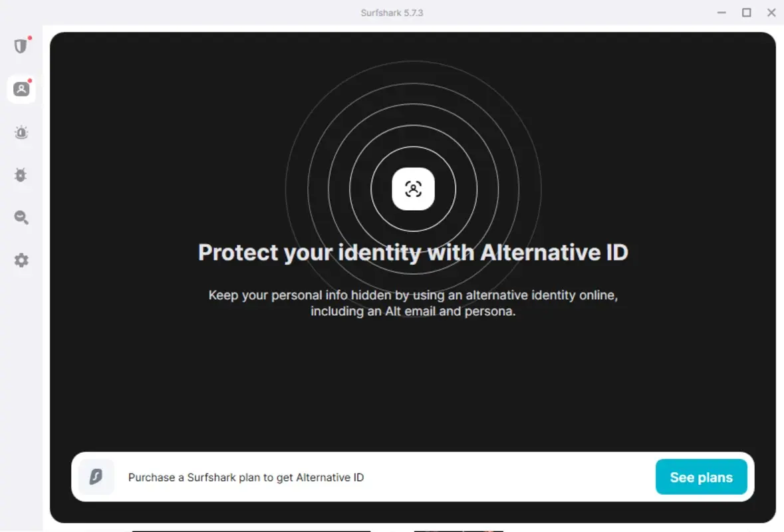This screenshot has height=532, width=784.
Task: Minimize the Surfshark window
Action: (x=721, y=12)
